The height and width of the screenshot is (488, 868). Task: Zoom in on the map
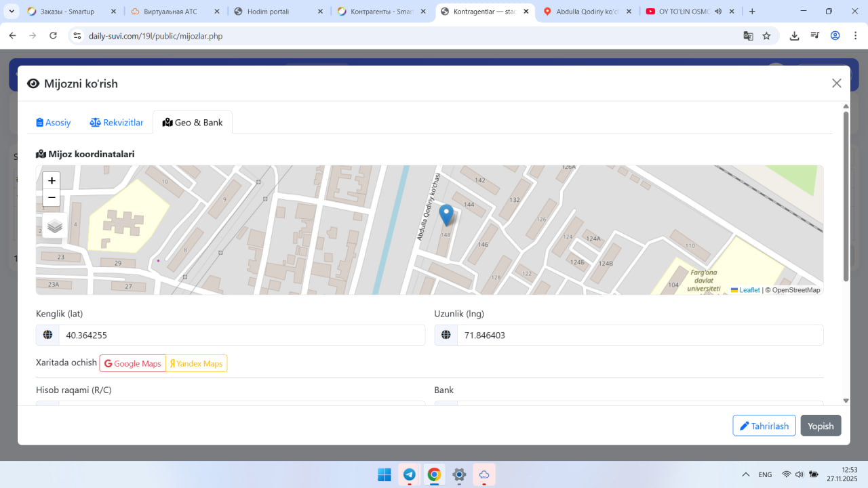click(x=52, y=181)
